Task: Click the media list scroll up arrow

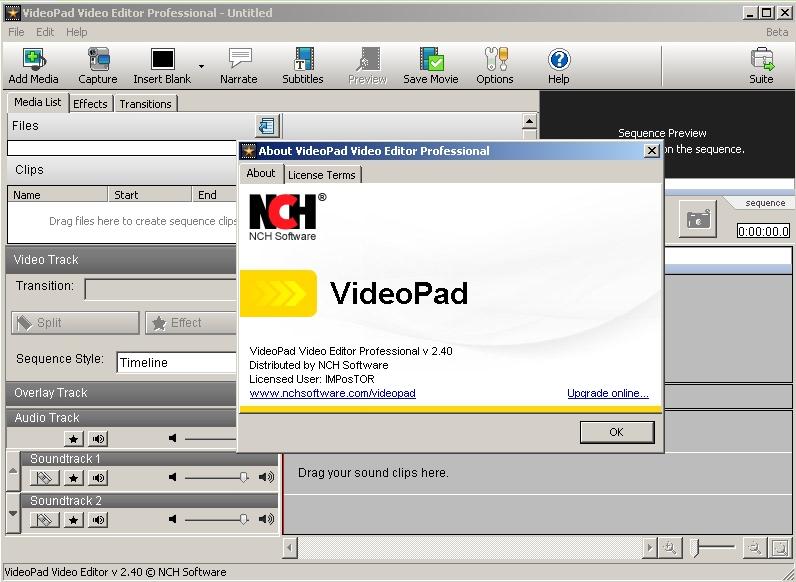Action: [x=529, y=121]
